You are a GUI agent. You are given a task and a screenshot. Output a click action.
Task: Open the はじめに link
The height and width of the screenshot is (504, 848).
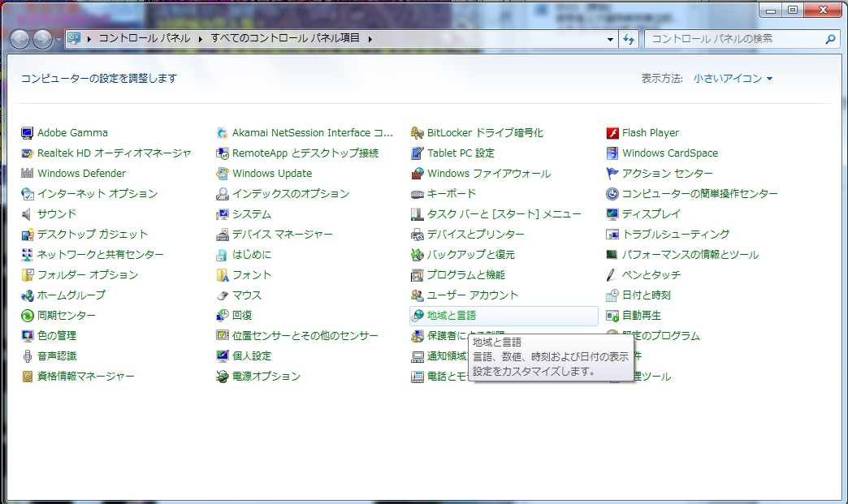tap(252, 254)
